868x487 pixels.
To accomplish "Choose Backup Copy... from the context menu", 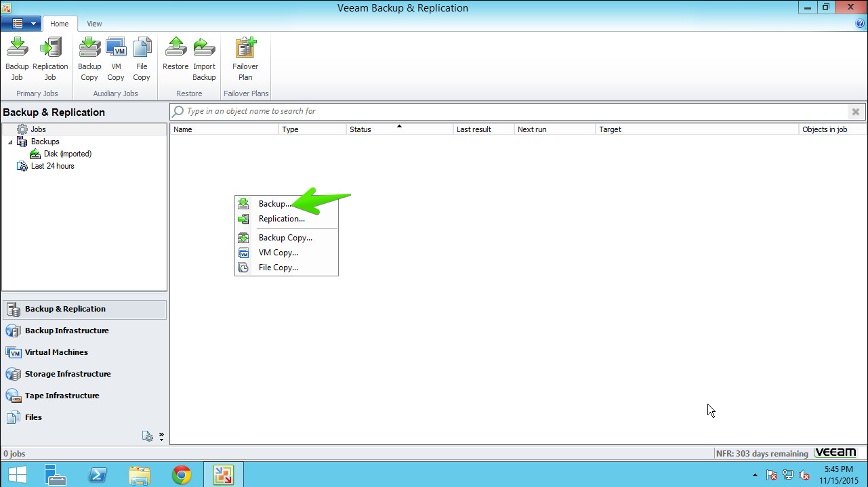I will (287, 238).
